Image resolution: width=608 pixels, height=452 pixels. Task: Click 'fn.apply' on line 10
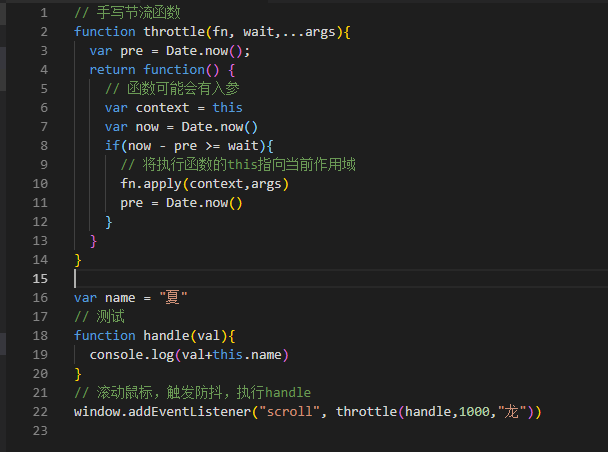pyautogui.click(x=151, y=184)
